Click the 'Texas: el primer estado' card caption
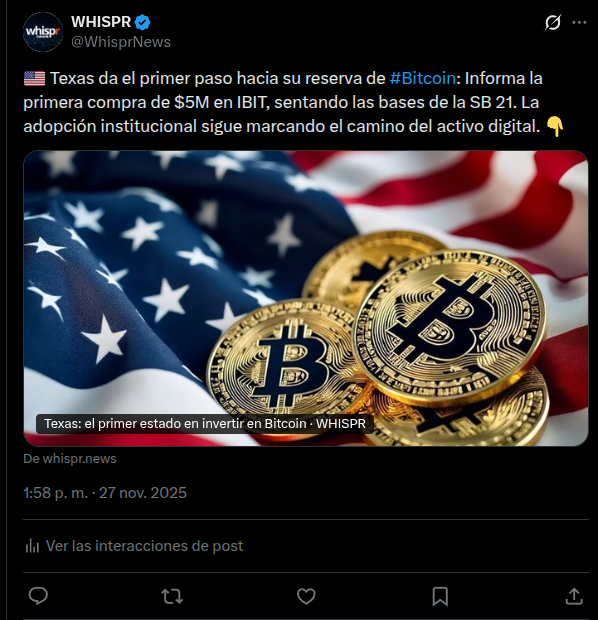 [204, 423]
